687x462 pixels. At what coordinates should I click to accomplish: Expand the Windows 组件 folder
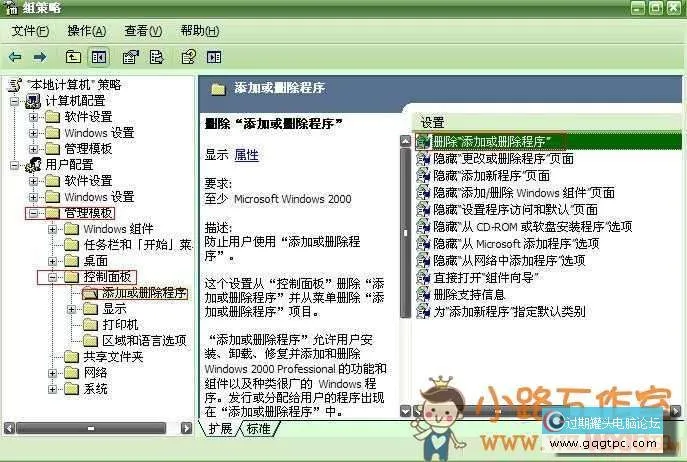click(52, 229)
